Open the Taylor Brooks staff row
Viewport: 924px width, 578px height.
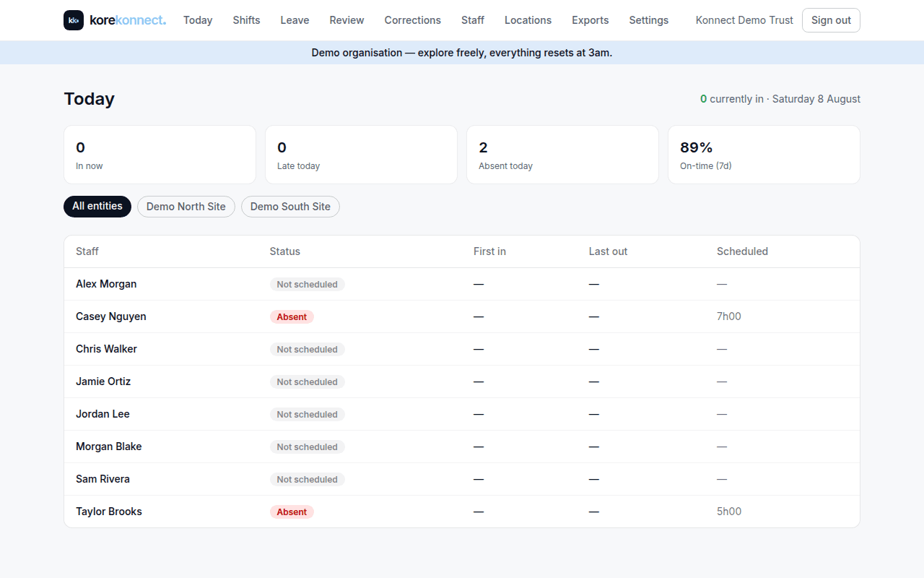pyautogui.click(x=462, y=512)
